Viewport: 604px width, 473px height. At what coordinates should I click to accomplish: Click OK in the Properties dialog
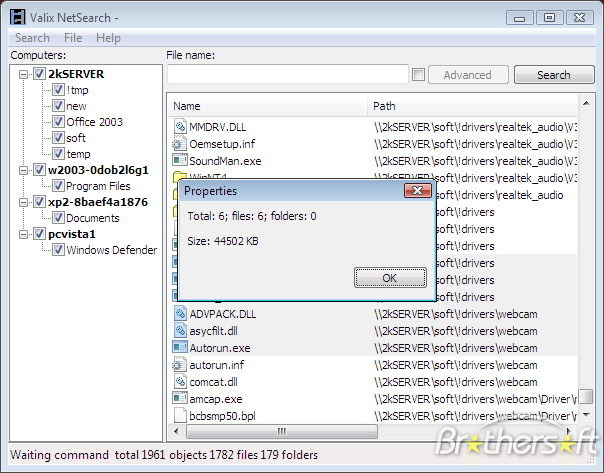pyautogui.click(x=390, y=277)
